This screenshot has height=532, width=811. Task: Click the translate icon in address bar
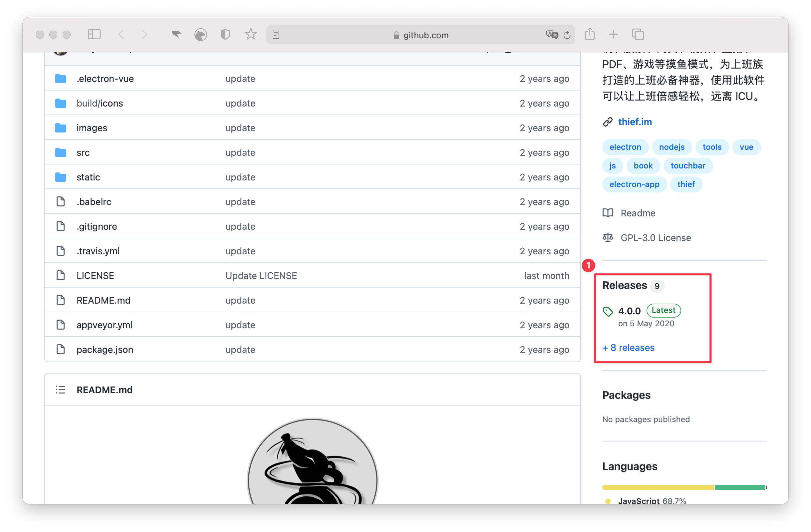552,35
